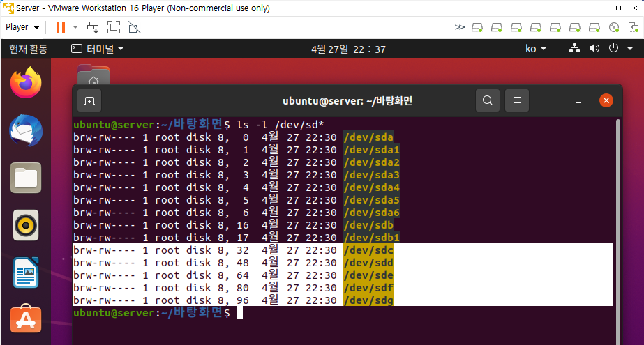Launch Firefox from the dock
644x345 pixels.
point(26,82)
